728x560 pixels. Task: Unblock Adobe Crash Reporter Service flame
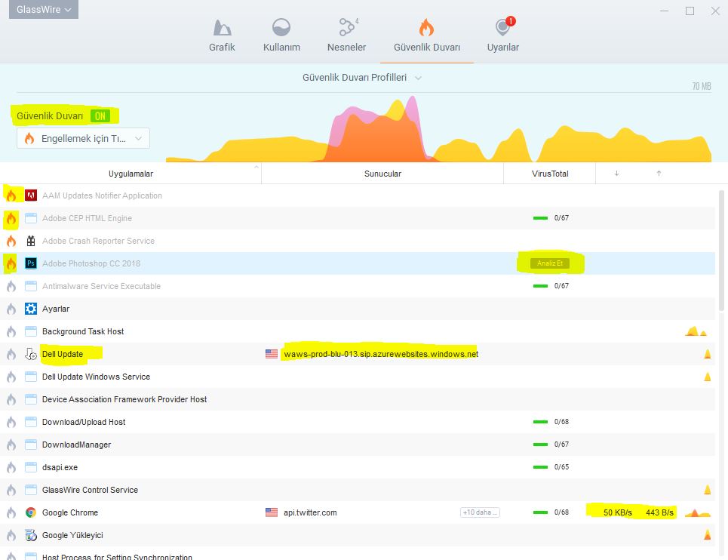11,241
